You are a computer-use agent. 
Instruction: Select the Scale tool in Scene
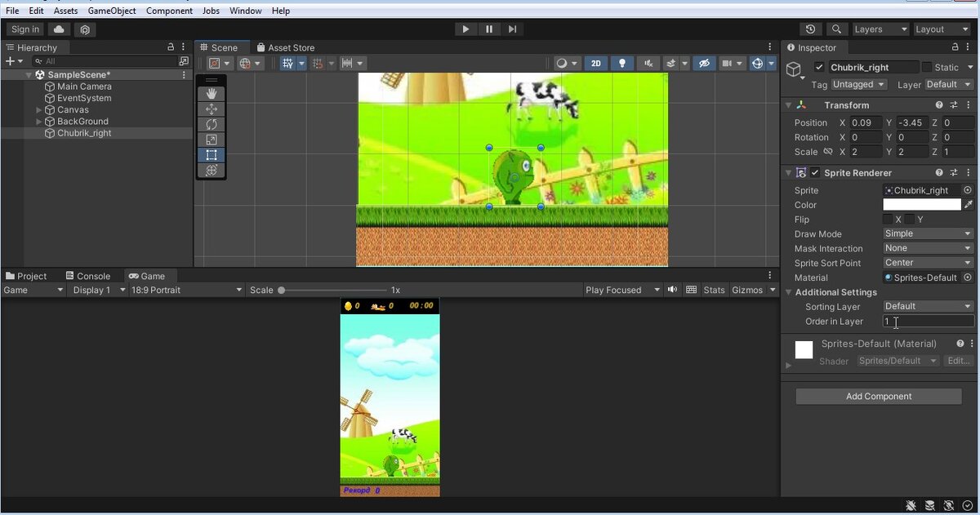click(212, 140)
